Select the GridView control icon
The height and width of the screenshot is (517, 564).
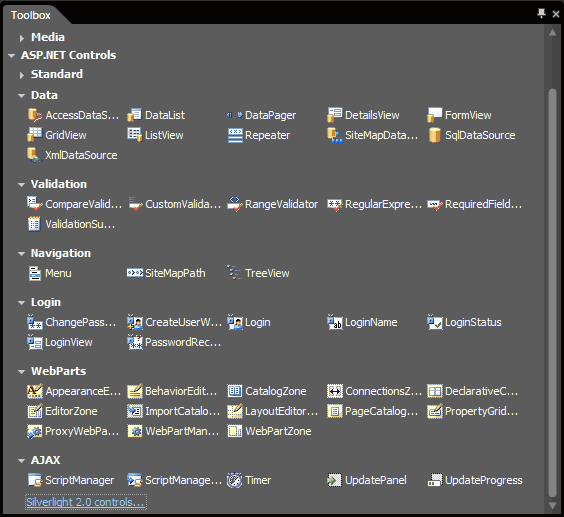(35, 135)
